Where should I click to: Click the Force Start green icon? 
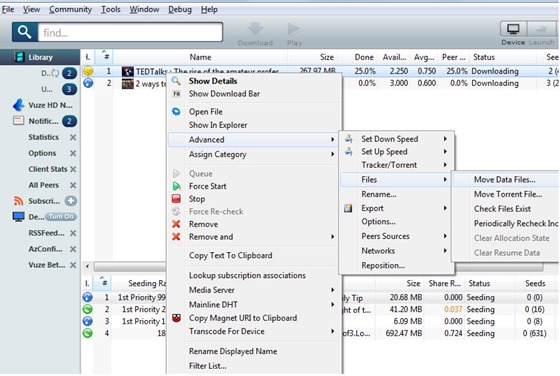pos(176,186)
